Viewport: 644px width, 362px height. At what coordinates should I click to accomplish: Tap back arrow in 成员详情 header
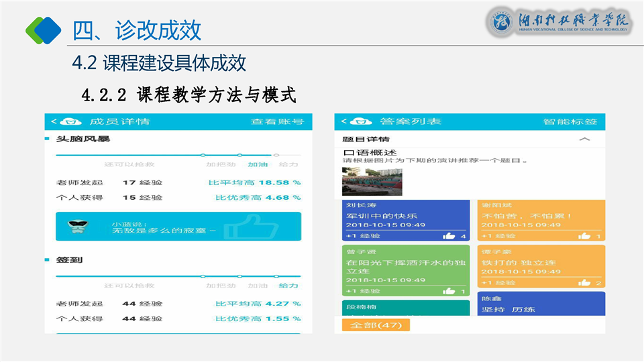click(x=54, y=121)
